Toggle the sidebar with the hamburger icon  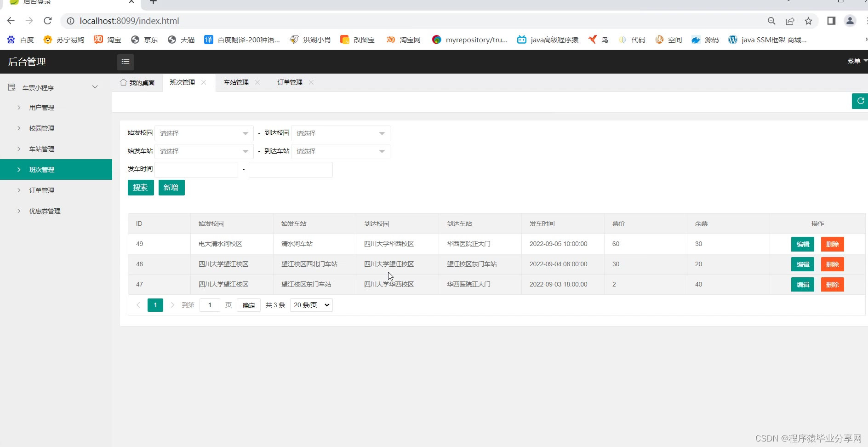[x=126, y=62]
